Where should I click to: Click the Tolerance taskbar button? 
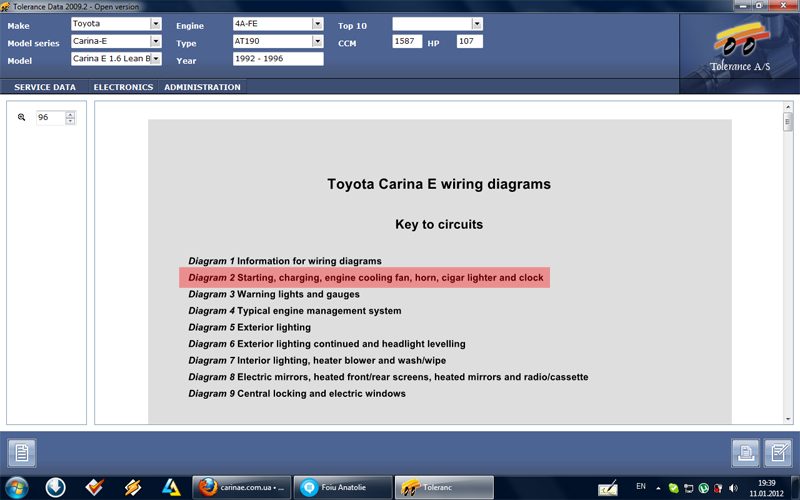point(444,488)
